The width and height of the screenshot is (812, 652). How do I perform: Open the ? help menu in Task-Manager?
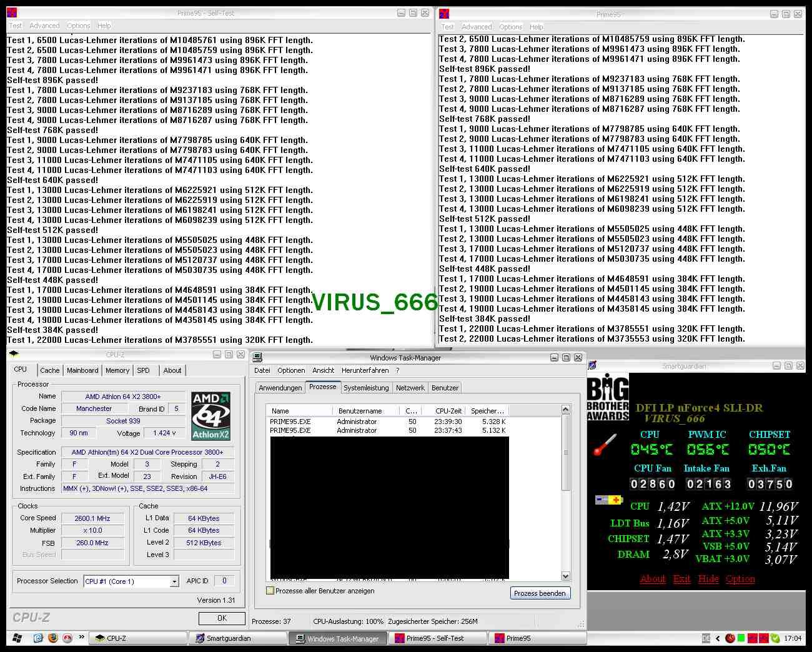coord(397,370)
